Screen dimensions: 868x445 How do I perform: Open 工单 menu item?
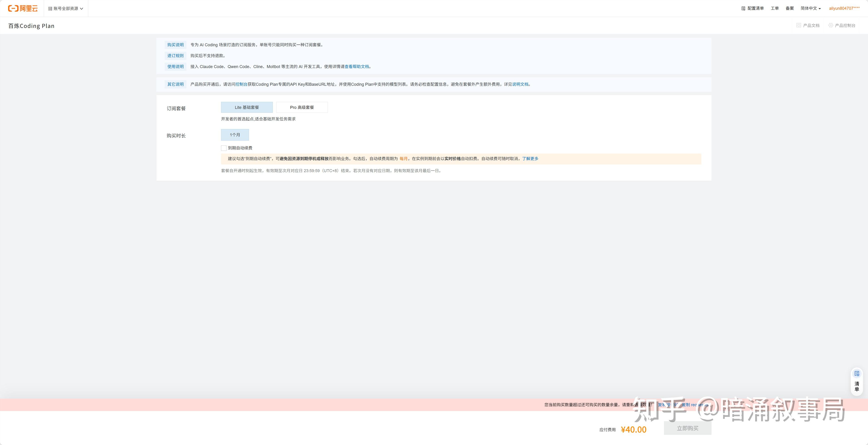pos(774,8)
